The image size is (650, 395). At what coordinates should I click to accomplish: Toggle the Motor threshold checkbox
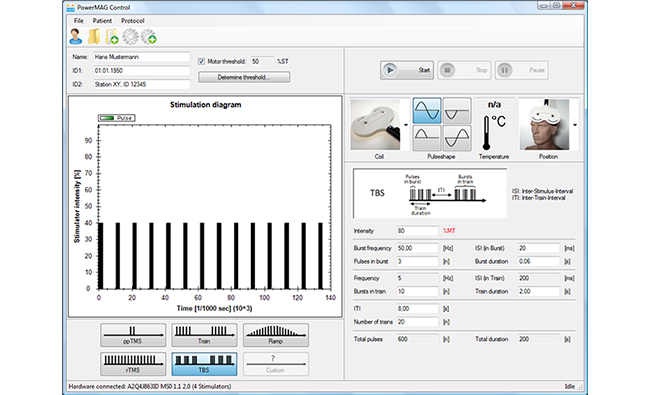tap(201, 61)
